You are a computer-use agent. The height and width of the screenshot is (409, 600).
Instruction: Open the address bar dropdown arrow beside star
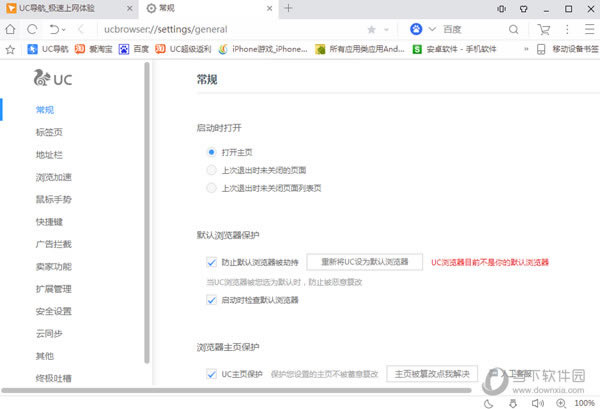coord(385,29)
